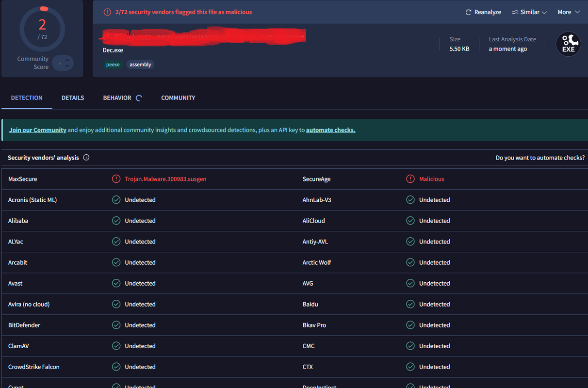Click AVG undetected checkmark icon

410,283
